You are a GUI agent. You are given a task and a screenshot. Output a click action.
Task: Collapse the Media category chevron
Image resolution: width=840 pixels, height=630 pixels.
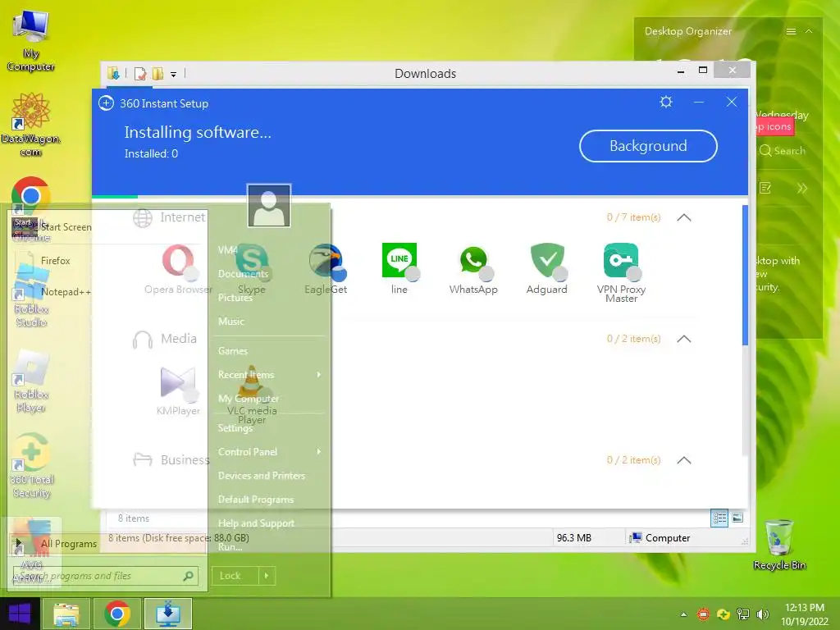[x=684, y=339]
